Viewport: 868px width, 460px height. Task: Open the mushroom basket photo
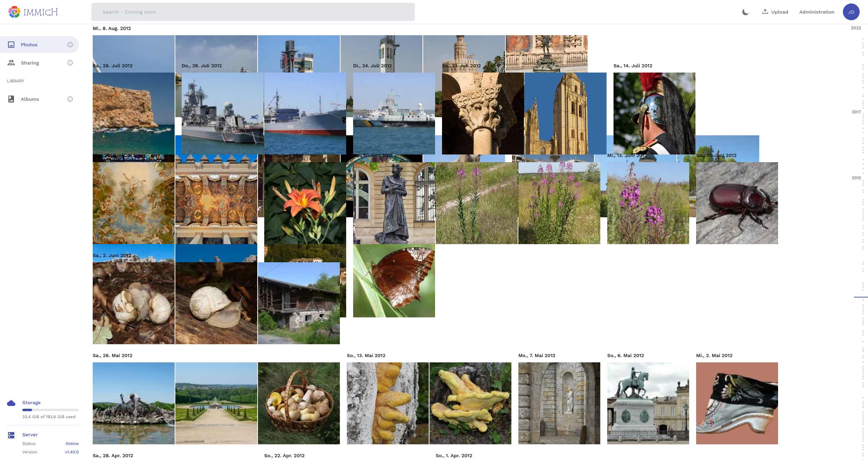pos(299,403)
